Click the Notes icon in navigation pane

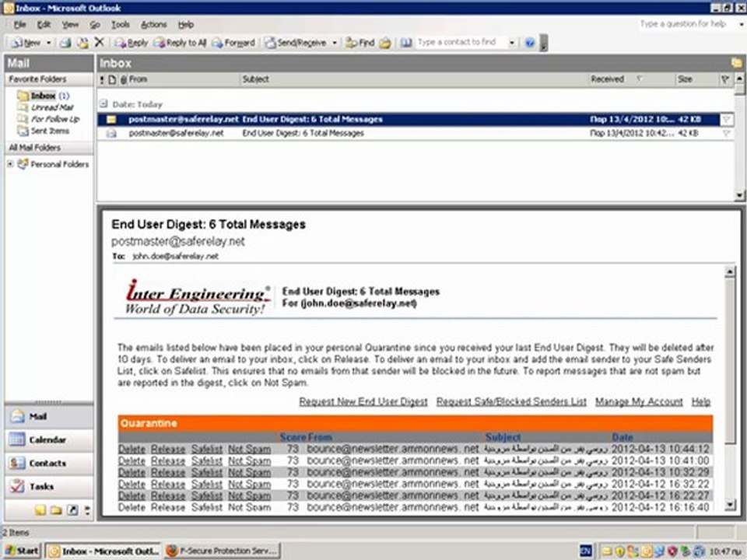click(x=40, y=510)
